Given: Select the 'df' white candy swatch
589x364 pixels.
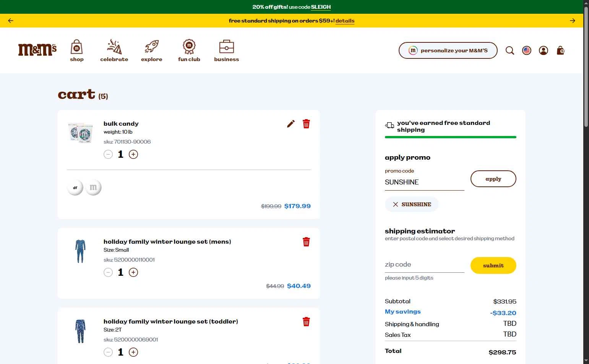Looking at the screenshot, I should [75, 188].
